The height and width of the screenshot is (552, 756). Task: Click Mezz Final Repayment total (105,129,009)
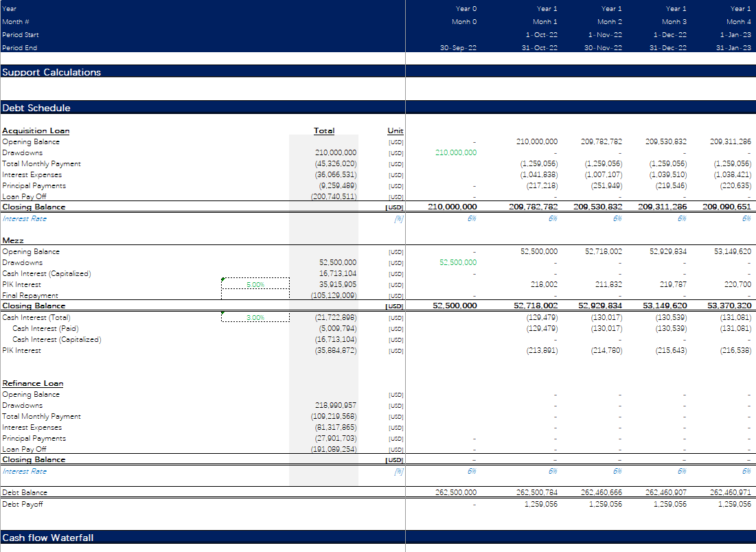(x=334, y=295)
